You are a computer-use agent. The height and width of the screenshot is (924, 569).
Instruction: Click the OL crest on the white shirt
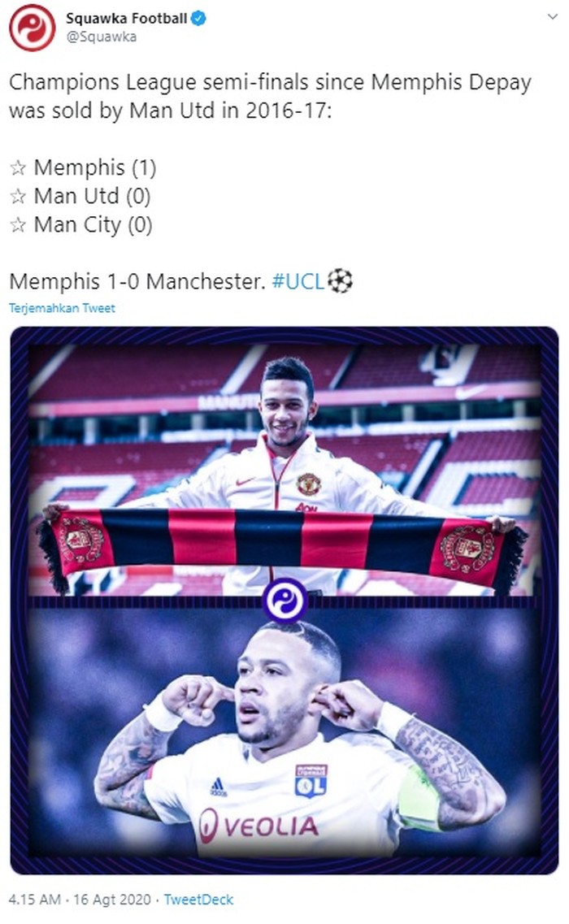pyautogui.click(x=311, y=781)
